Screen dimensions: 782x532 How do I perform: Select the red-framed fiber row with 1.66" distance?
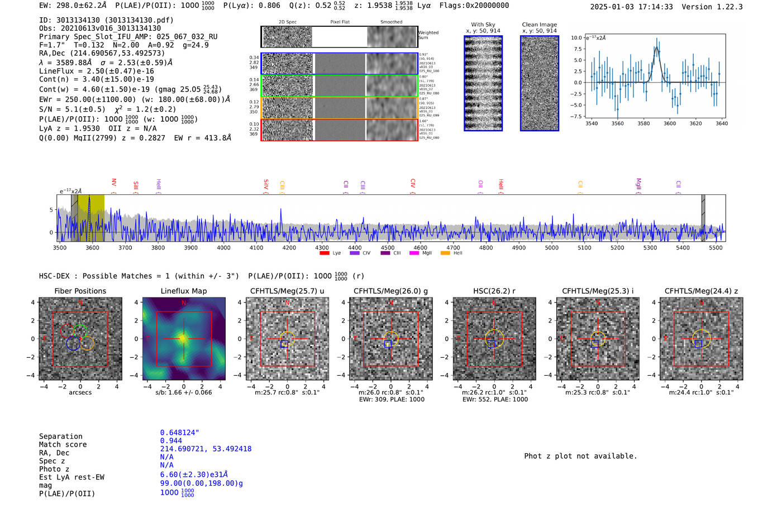(340, 130)
